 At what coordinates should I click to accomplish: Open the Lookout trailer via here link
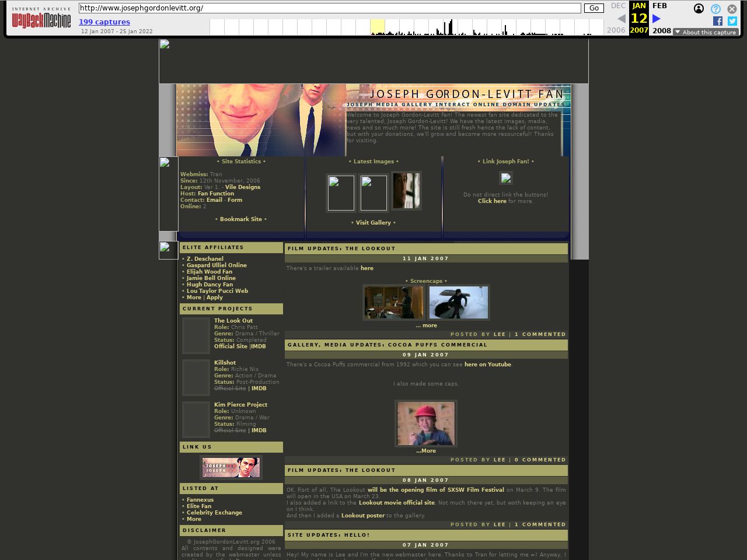[x=367, y=268]
